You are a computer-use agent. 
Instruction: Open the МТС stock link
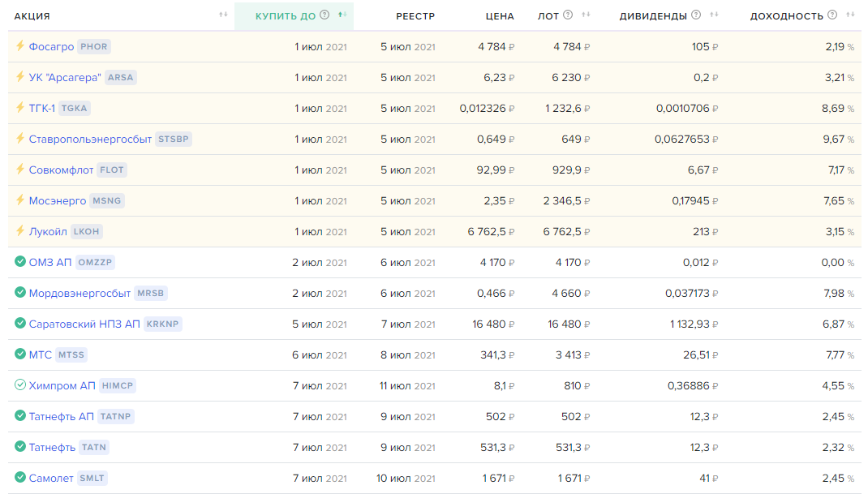pos(40,354)
